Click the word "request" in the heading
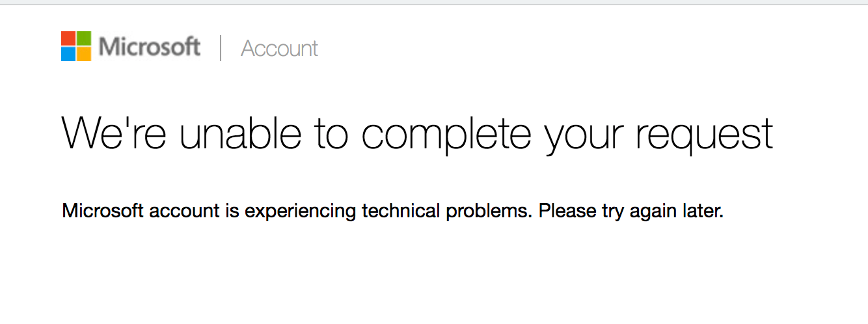Viewport: 868px width, 324px height. (704, 137)
